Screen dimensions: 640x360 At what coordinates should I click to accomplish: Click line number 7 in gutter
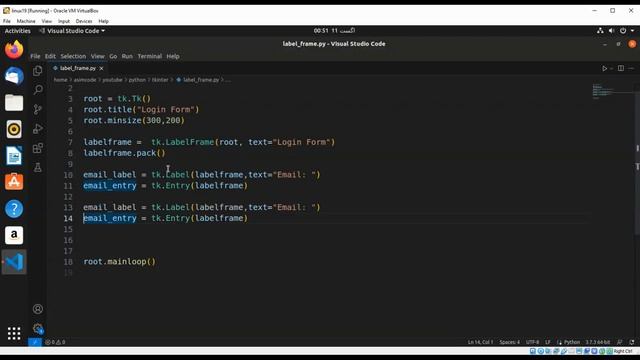(x=70, y=142)
